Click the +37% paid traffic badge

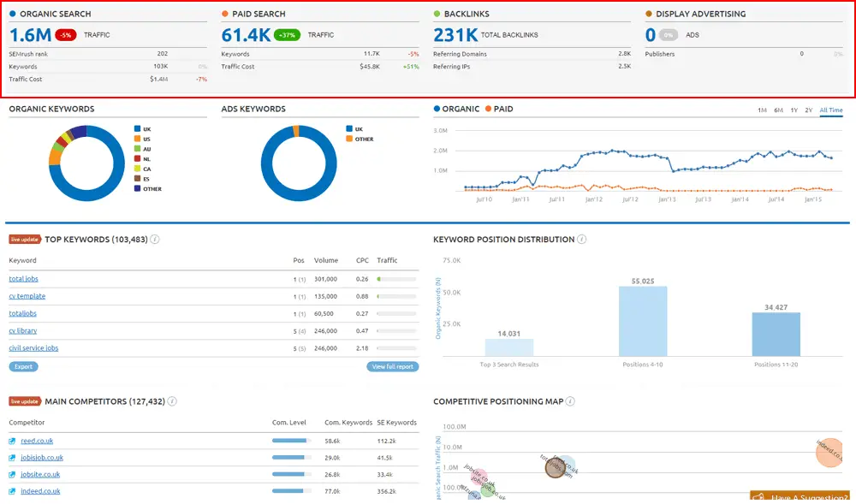click(287, 35)
